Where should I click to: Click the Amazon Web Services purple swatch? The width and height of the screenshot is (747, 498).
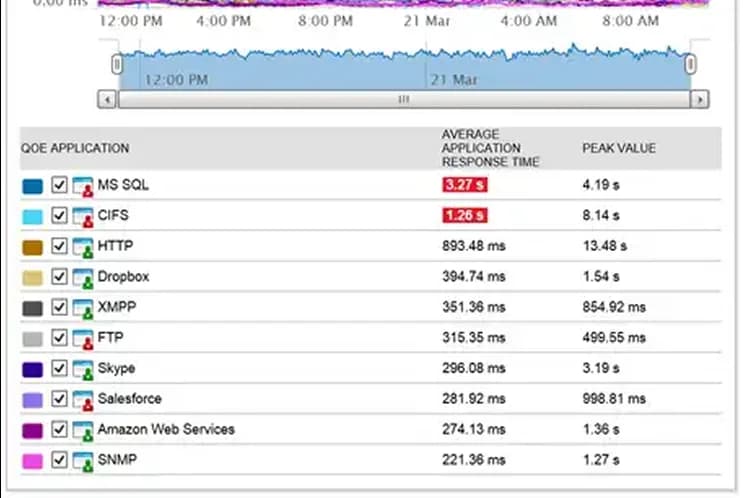[32, 430]
